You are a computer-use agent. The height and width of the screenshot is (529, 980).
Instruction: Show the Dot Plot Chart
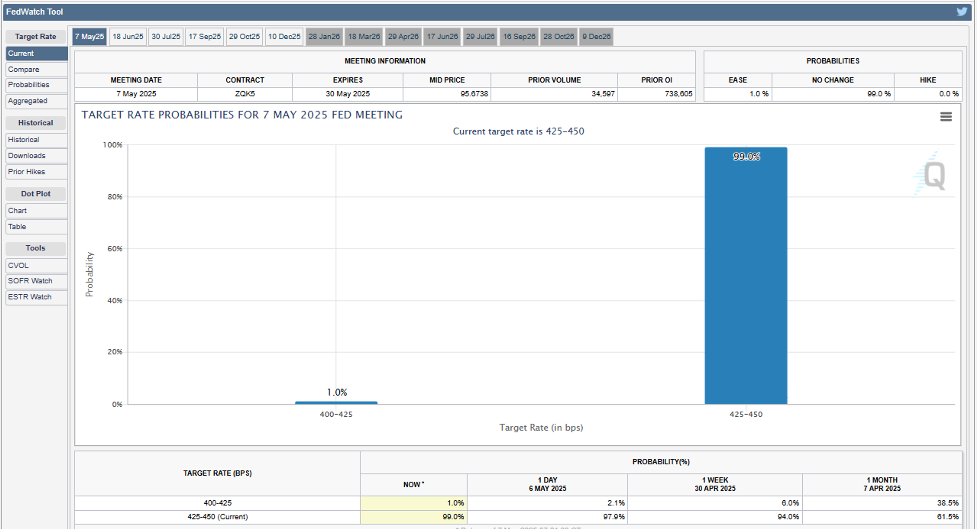pos(36,210)
